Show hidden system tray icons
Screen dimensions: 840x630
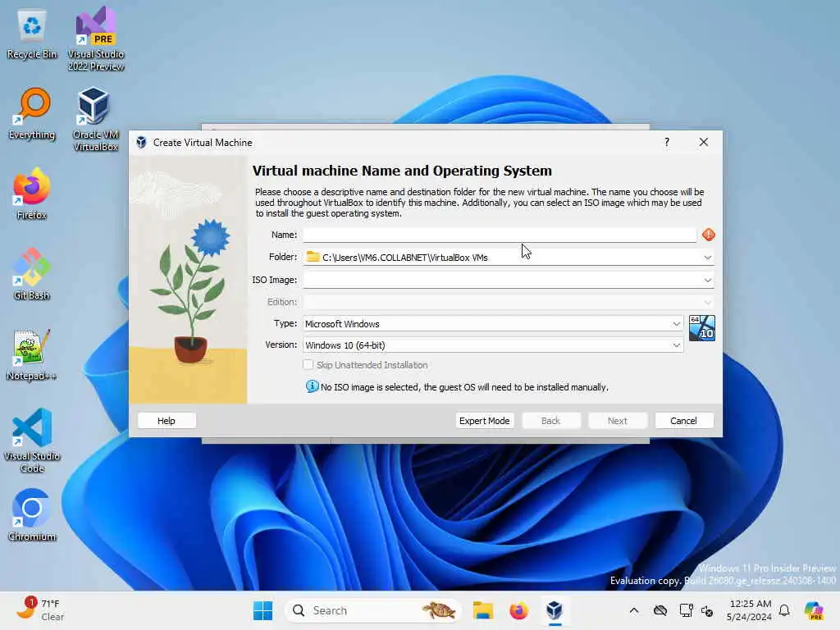[634, 610]
